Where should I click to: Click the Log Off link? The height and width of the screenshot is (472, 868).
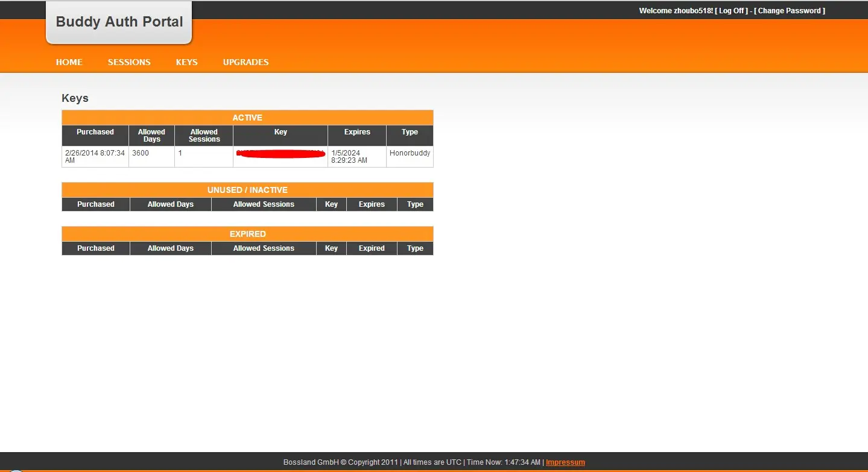[x=731, y=11]
